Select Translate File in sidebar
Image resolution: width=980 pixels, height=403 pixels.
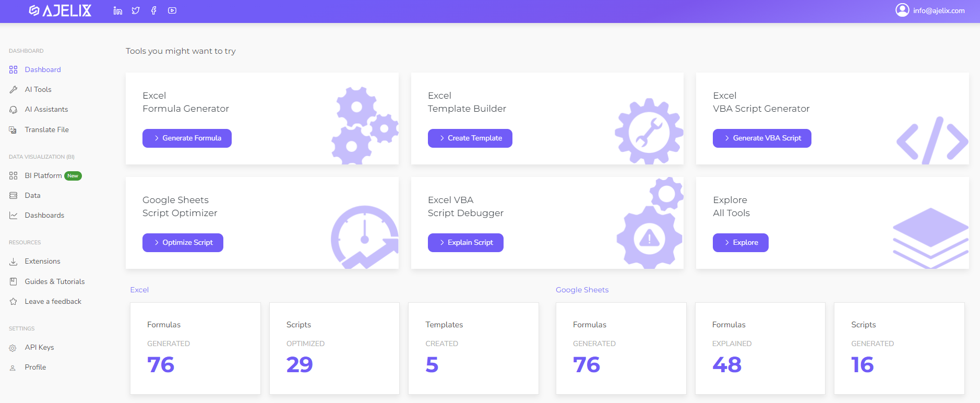(47, 130)
